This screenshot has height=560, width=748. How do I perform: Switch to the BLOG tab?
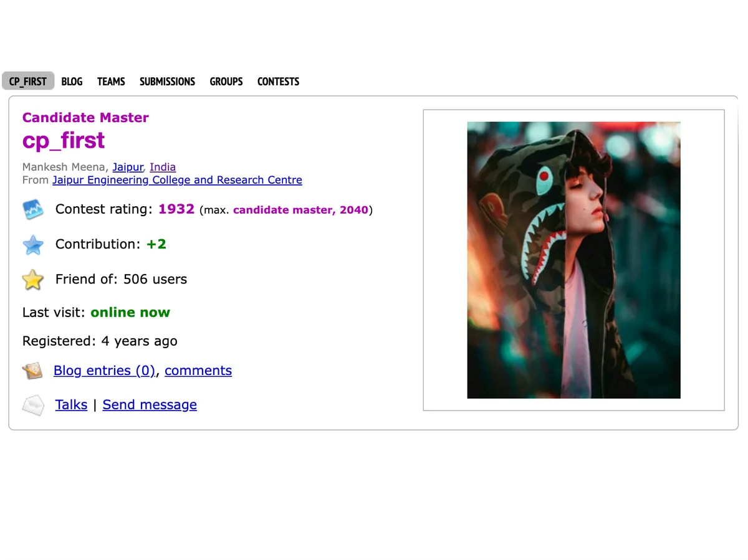(72, 82)
